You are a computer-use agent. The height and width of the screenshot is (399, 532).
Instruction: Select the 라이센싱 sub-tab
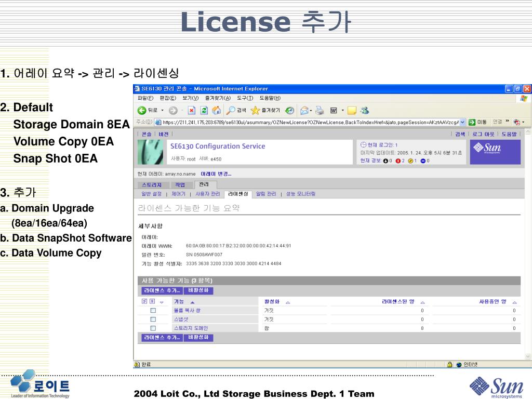238,194
